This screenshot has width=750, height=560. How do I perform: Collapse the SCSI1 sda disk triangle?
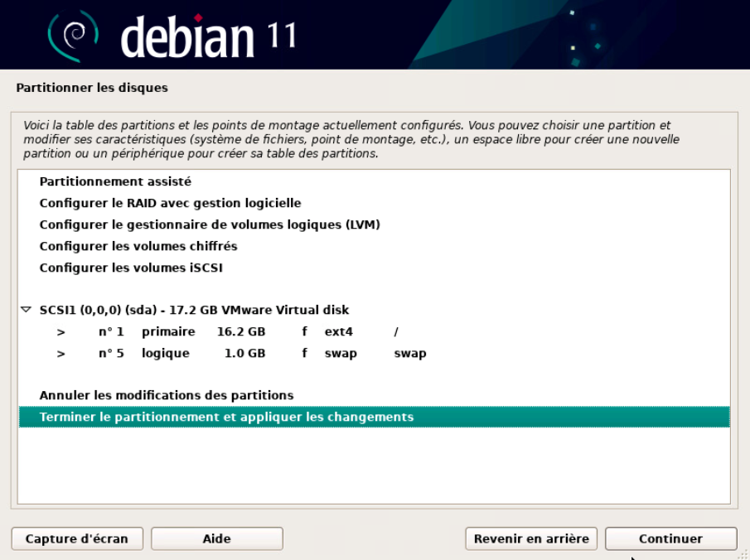(x=27, y=310)
